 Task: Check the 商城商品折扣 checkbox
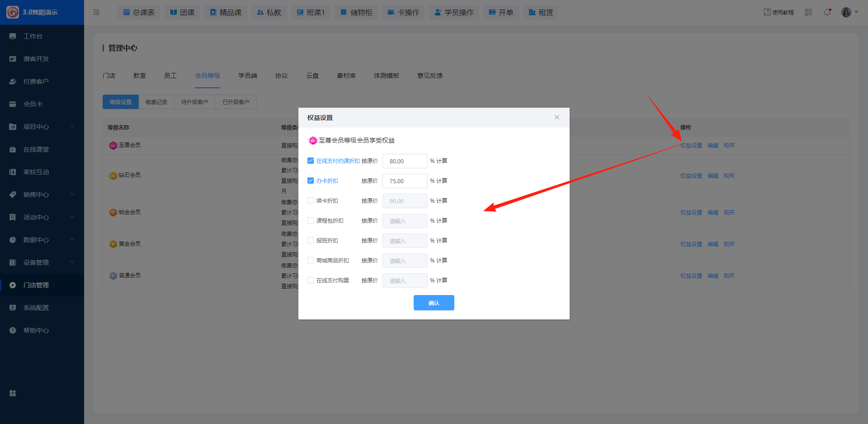pos(311,260)
